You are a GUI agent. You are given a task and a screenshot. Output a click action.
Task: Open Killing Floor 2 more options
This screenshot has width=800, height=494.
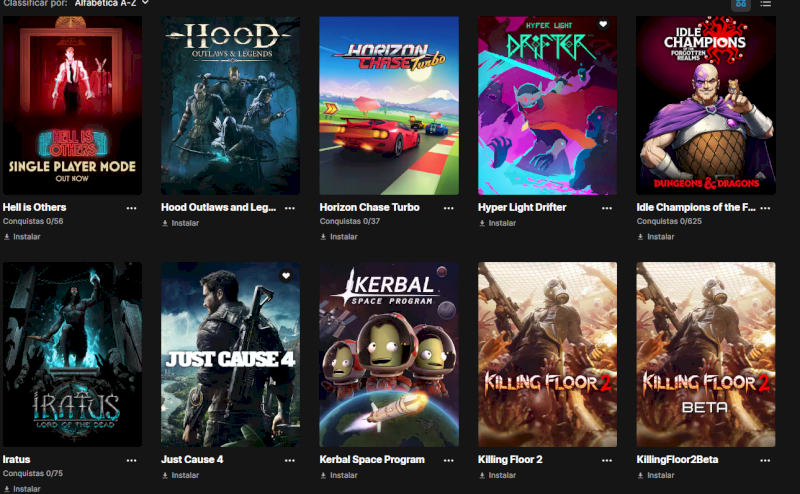click(x=607, y=460)
